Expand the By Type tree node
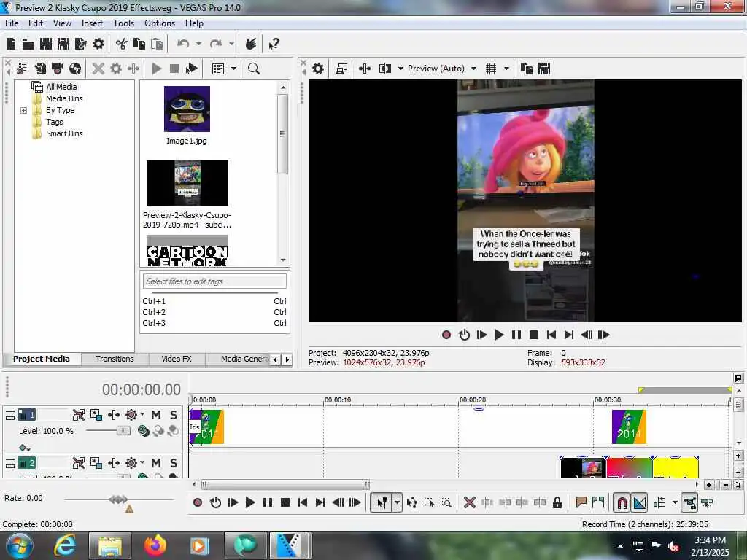This screenshot has width=747, height=560. [x=24, y=111]
